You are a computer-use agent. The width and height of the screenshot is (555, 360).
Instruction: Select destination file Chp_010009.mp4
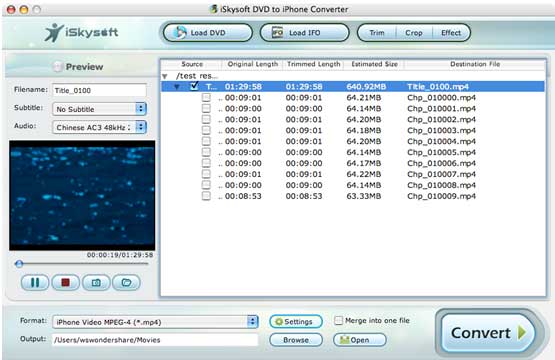pyautogui.click(x=441, y=196)
